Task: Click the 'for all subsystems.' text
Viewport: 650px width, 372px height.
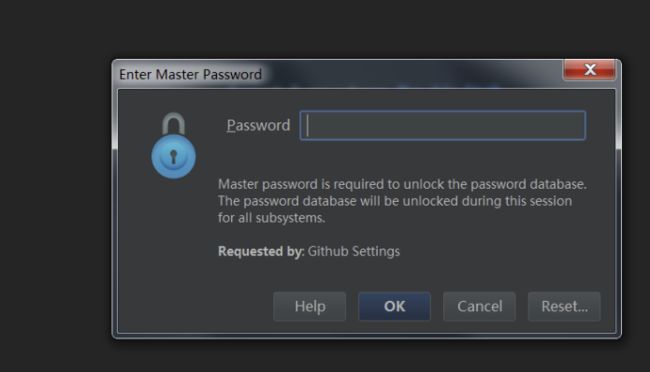Action: pyautogui.click(x=272, y=218)
